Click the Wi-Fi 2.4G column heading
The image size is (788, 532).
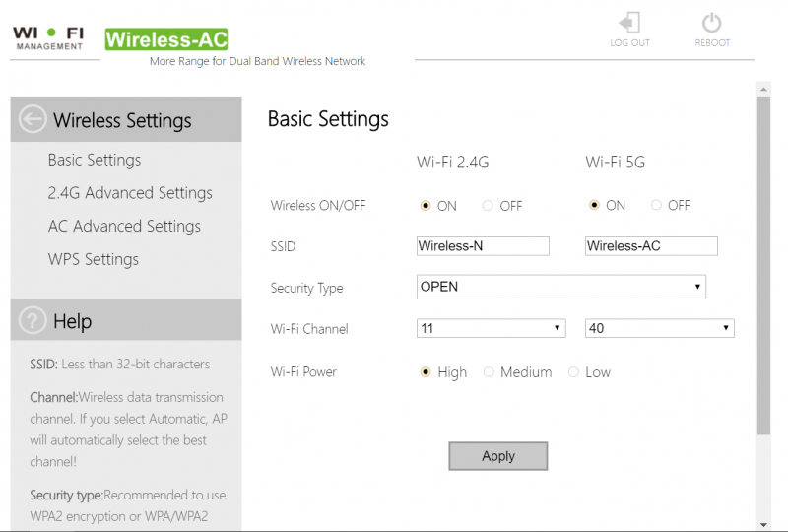tap(452, 162)
